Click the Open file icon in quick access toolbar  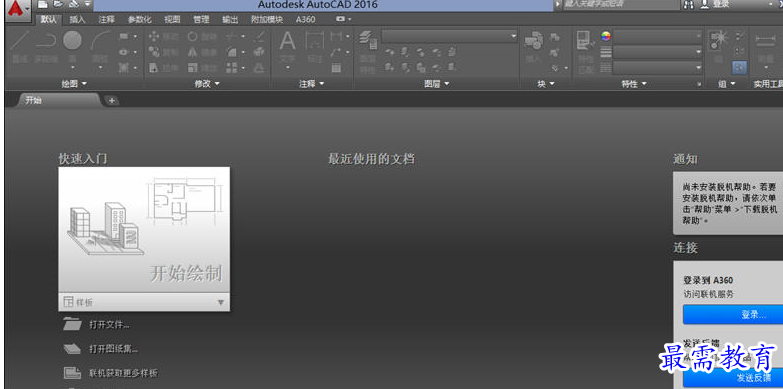tap(58, 4)
